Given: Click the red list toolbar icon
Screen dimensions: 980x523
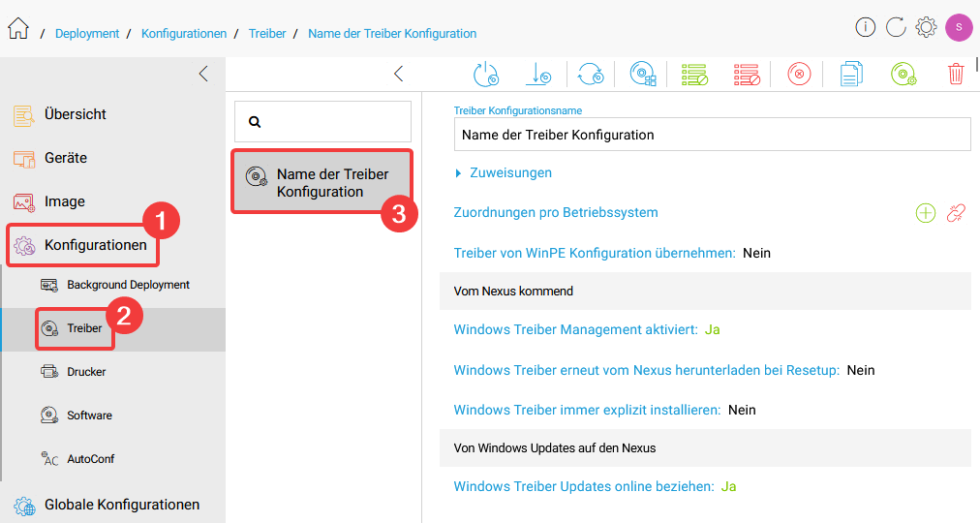Looking at the screenshot, I should pos(747,74).
